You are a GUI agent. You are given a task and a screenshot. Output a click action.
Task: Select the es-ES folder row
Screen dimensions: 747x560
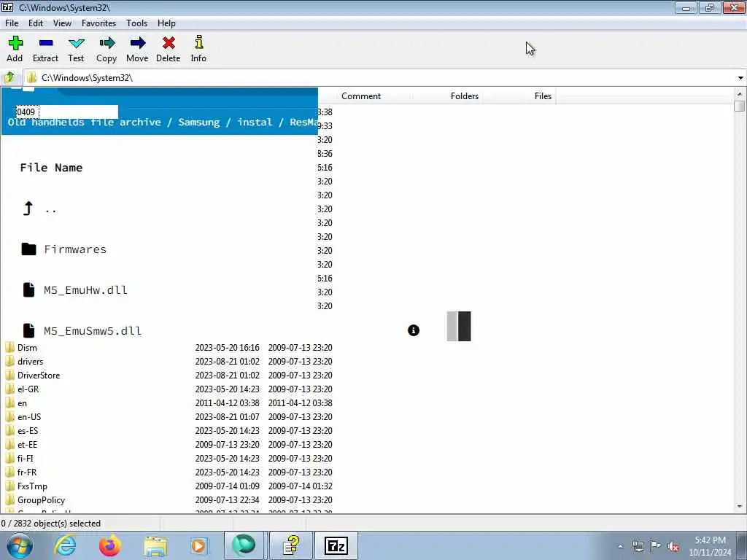[x=169, y=430]
